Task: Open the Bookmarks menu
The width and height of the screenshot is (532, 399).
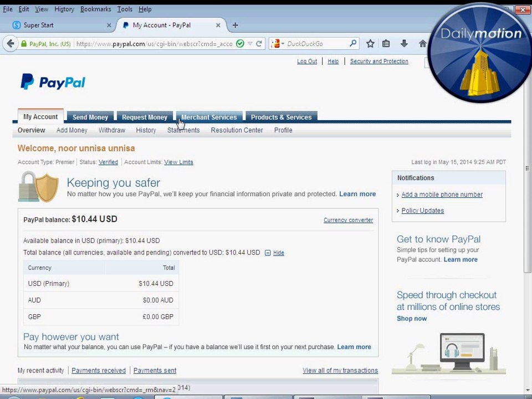Action: (96, 9)
